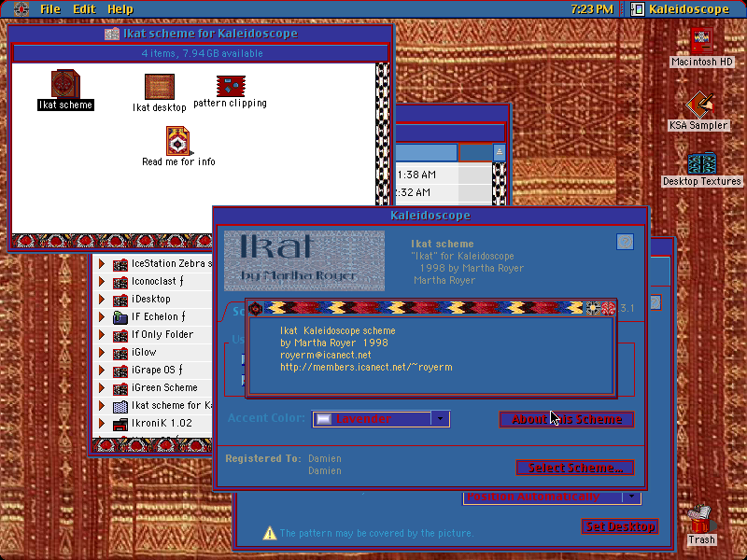Click the 7:23 PM menu bar clock
747x560 pixels.
(592, 9)
